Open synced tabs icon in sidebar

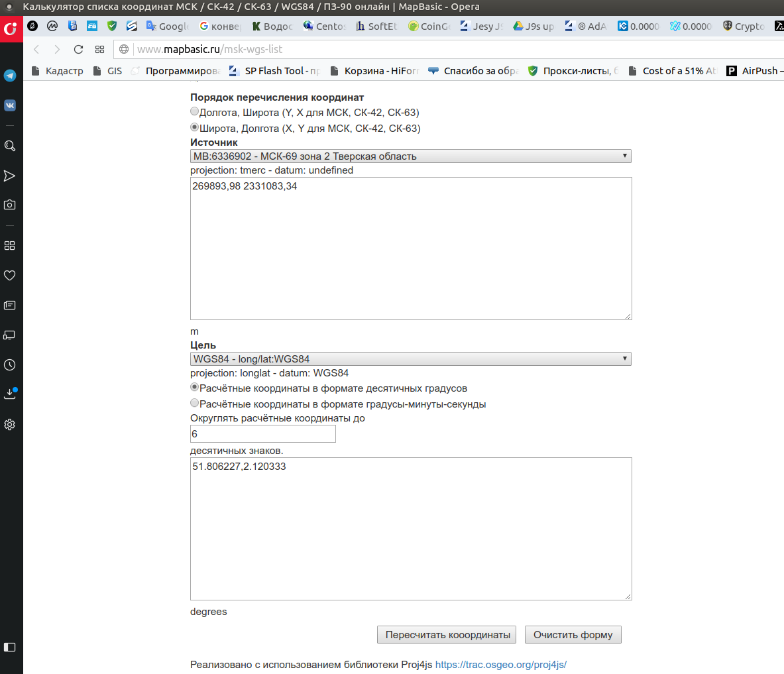point(10,335)
